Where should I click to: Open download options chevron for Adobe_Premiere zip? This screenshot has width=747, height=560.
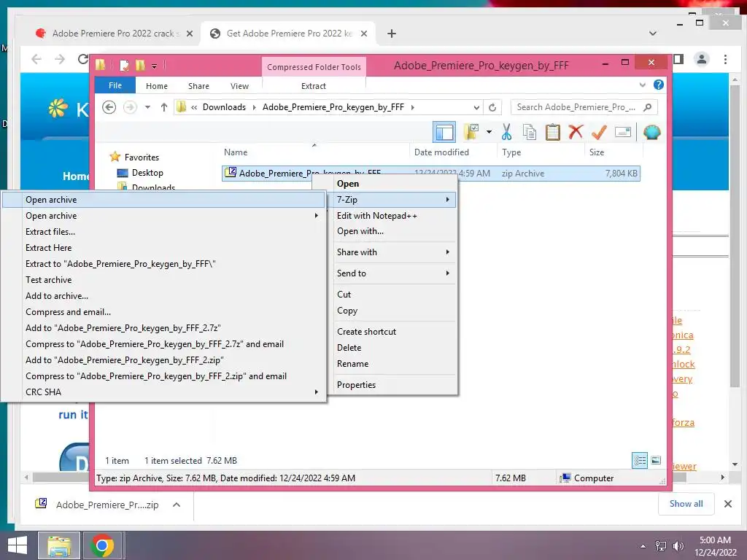click(177, 505)
